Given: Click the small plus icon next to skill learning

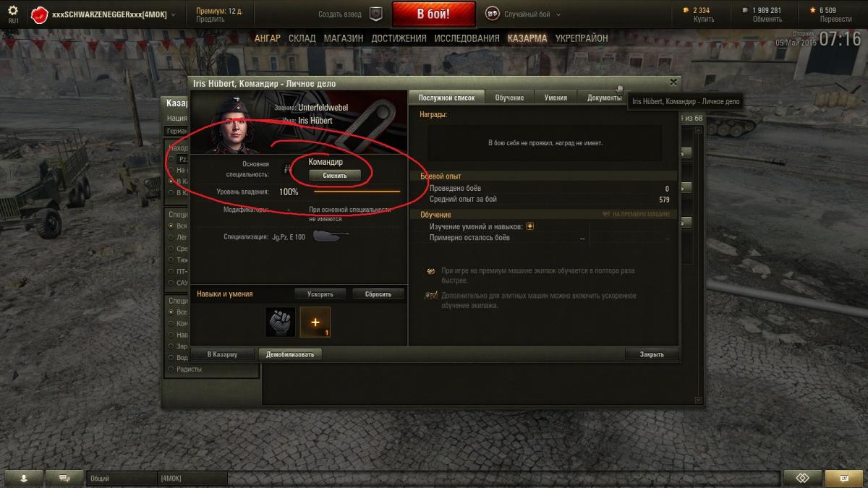Looking at the screenshot, I should (x=529, y=226).
